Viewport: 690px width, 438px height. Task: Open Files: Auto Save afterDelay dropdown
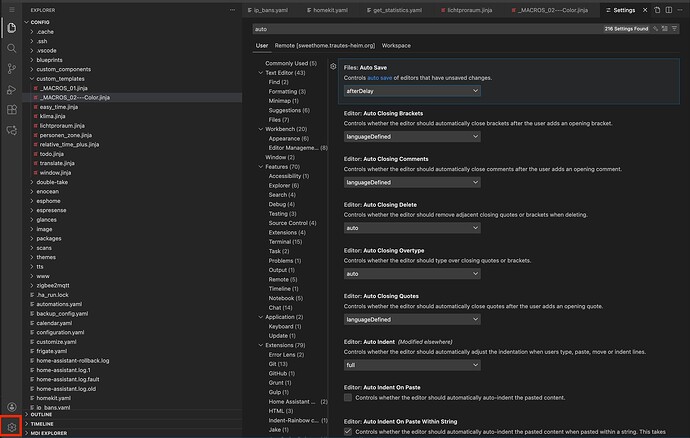pyautogui.click(x=412, y=91)
